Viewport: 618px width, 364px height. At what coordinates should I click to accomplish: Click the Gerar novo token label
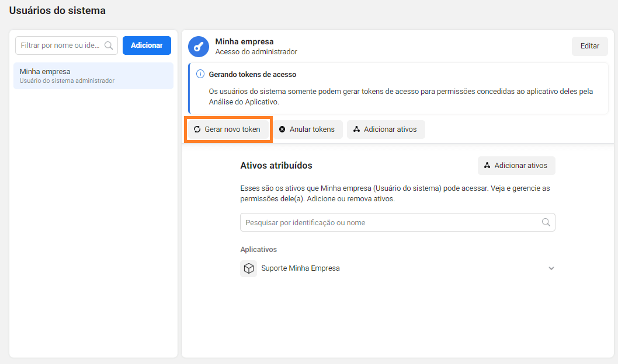pos(232,129)
